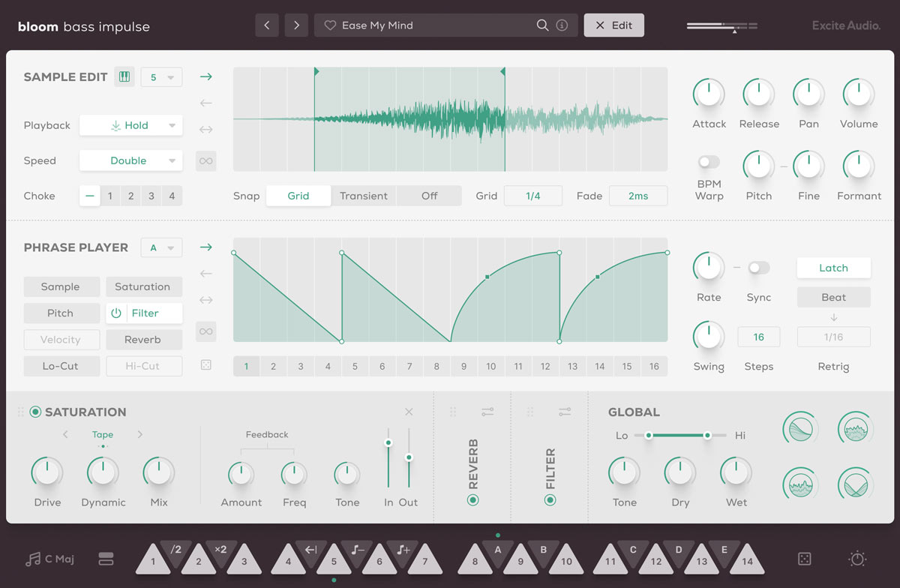Screen dimensions: 900x588
Task: Select step 4 in the phrase step row
Action: point(328,366)
